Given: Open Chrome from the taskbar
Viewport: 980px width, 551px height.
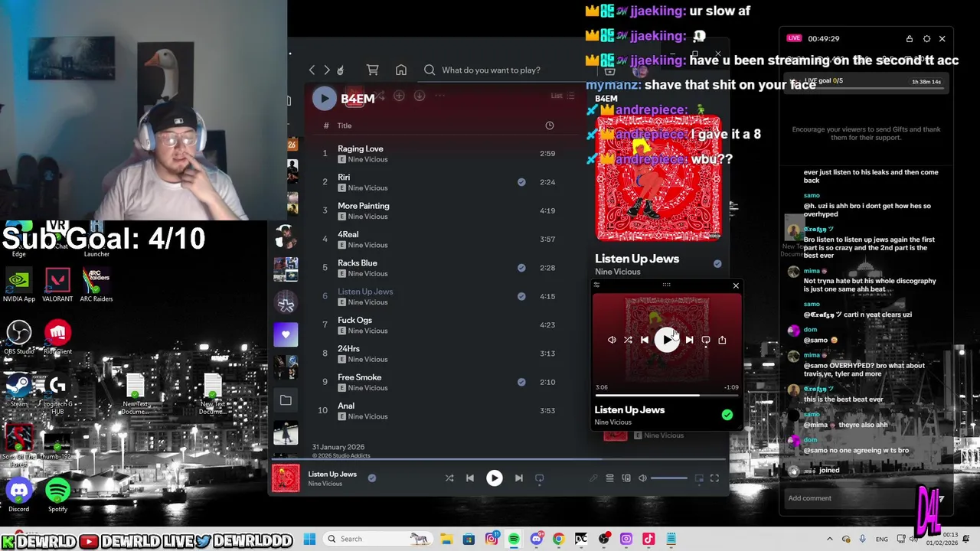Looking at the screenshot, I should click(558, 539).
